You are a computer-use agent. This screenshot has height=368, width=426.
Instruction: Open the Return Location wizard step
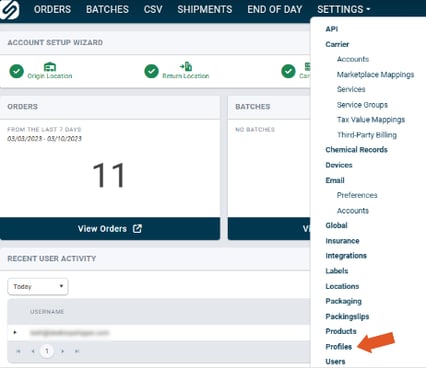pos(186,76)
